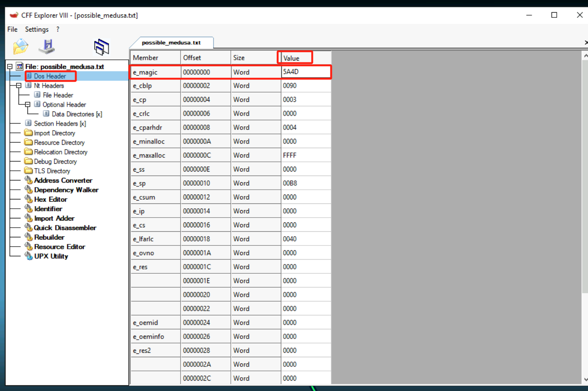Select Dos Header in the tree
588x391 pixels.
(x=50, y=76)
